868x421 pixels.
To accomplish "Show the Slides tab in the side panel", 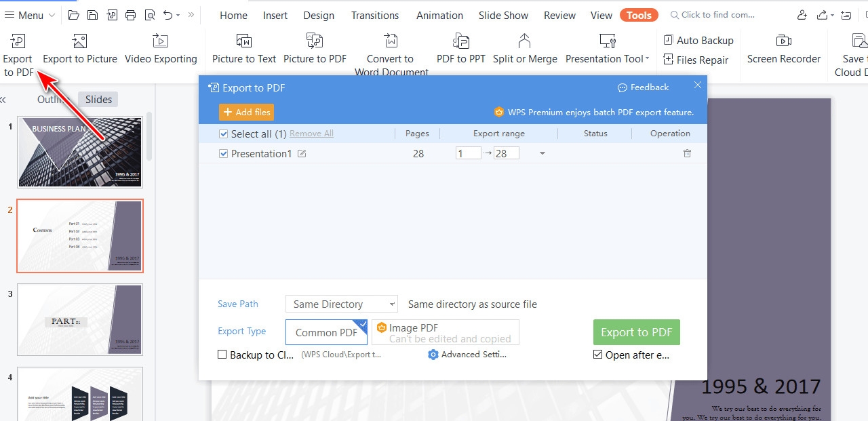I will pyautogui.click(x=98, y=100).
